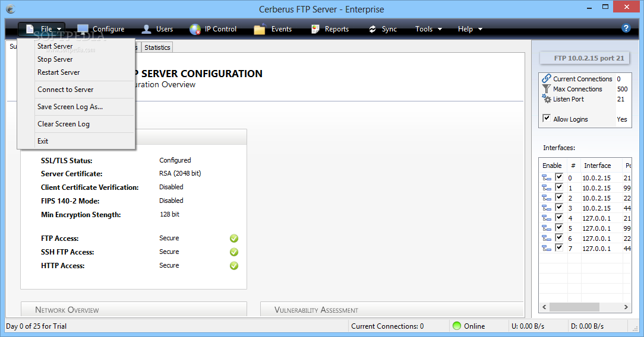Click network icon for interface row 6
The width and height of the screenshot is (644, 337).
pyautogui.click(x=547, y=238)
